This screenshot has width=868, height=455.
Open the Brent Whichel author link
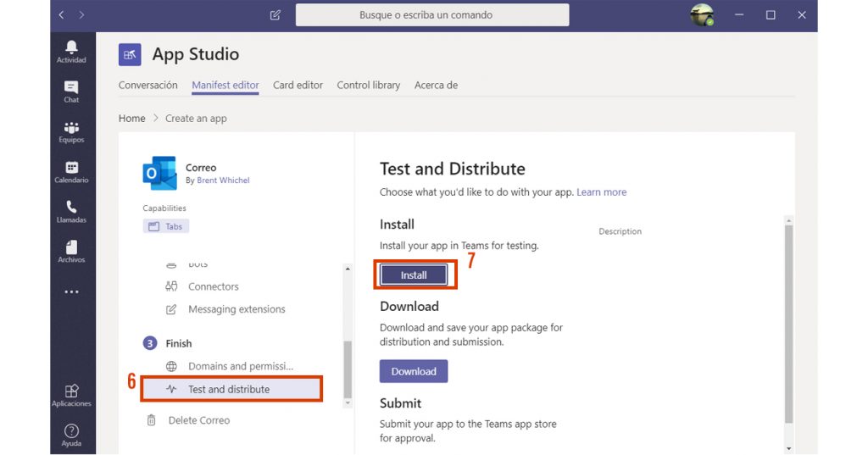pos(223,180)
